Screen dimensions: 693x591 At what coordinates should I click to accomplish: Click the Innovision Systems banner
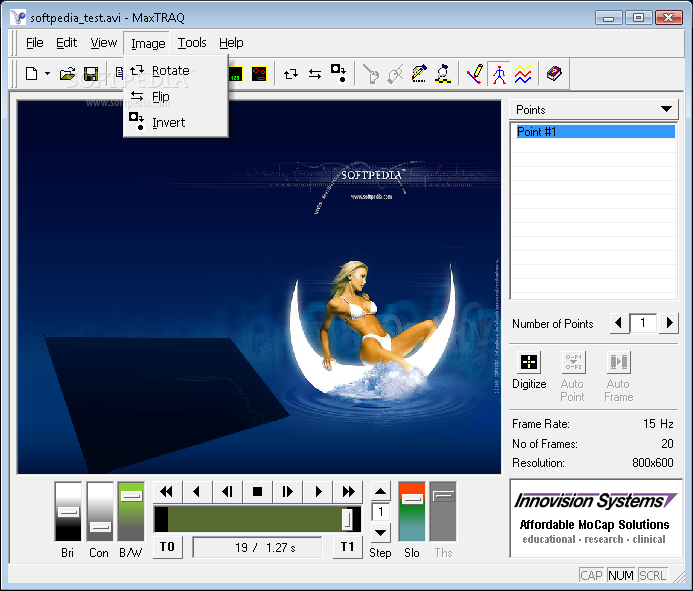pos(596,518)
